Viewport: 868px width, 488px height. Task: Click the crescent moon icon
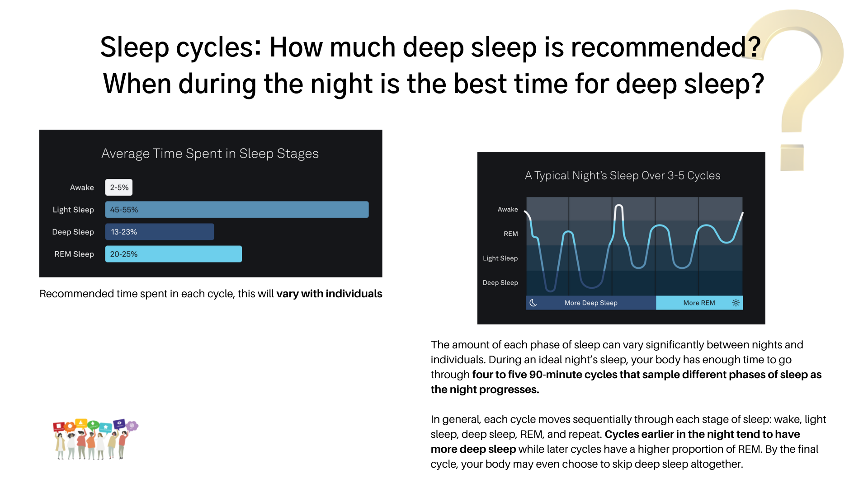(x=533, y=303)
